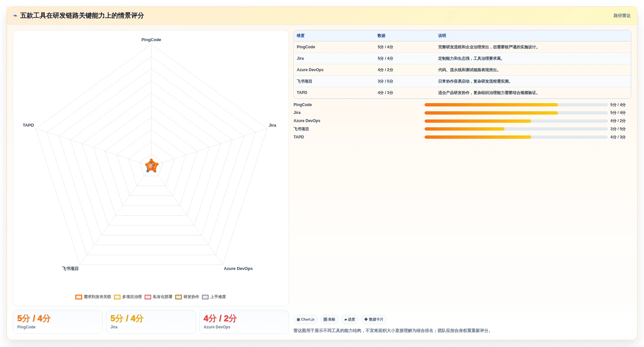Click the PingCode progress bar
Image resolution: width=644 pixels, height=347 pixels.
[516, 105]
